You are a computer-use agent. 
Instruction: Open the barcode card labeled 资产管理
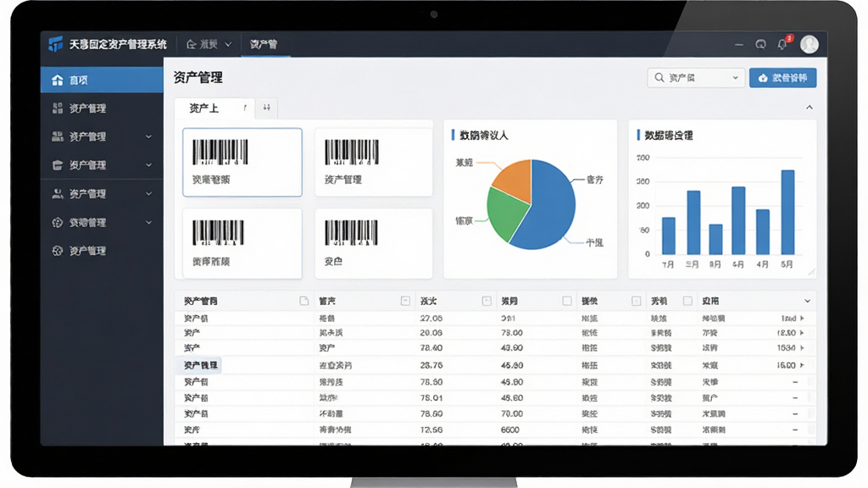[374, 162]
